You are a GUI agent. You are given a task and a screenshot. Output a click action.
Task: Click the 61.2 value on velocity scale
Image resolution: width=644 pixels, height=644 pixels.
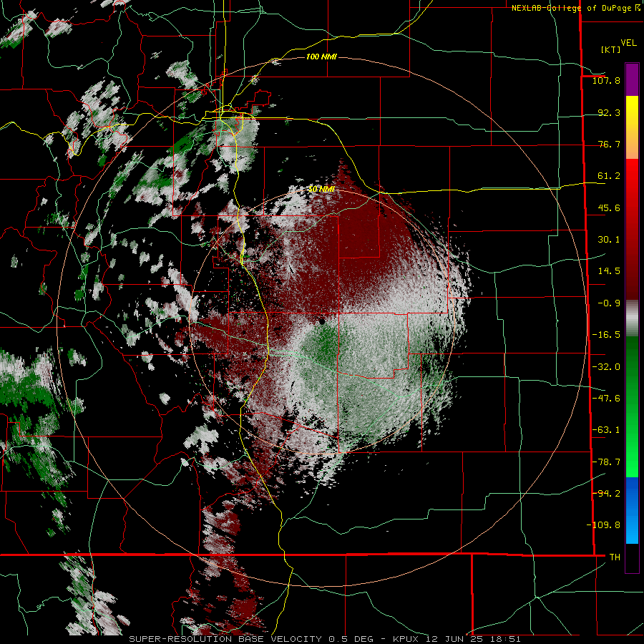[x=609, y=176]
